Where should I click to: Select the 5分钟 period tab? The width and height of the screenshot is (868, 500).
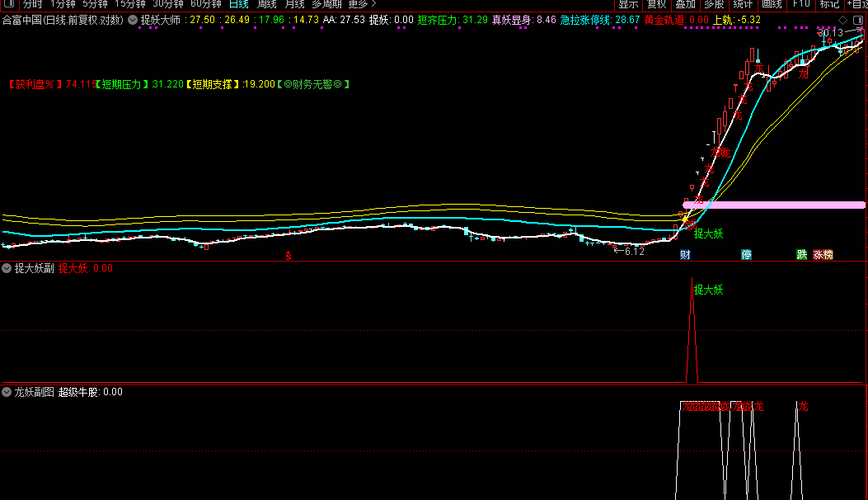[x=95, y=4]
